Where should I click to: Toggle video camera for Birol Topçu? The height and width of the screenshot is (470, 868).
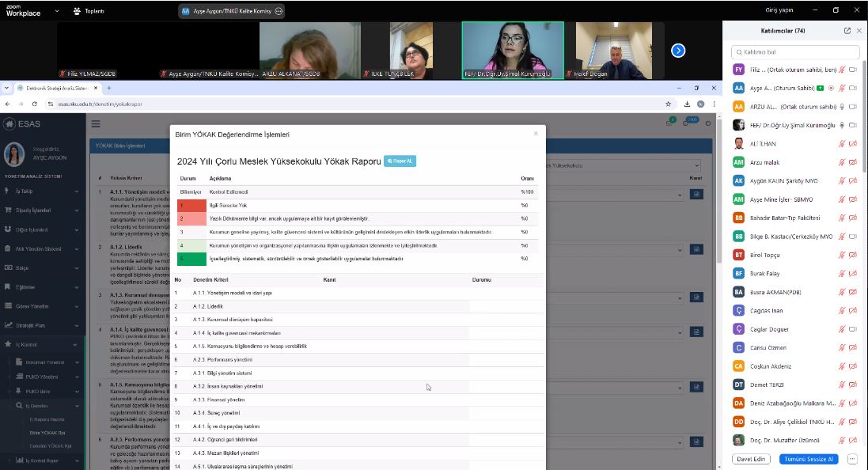coord(853,256)
